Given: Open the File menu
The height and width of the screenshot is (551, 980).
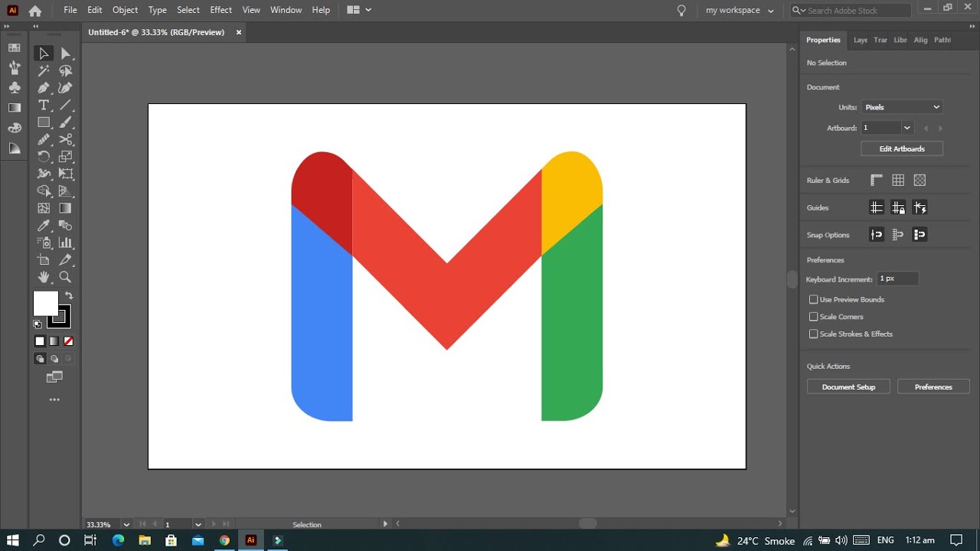Looking at the screenshot, I should pyautogui.click(x=70, y=10).
